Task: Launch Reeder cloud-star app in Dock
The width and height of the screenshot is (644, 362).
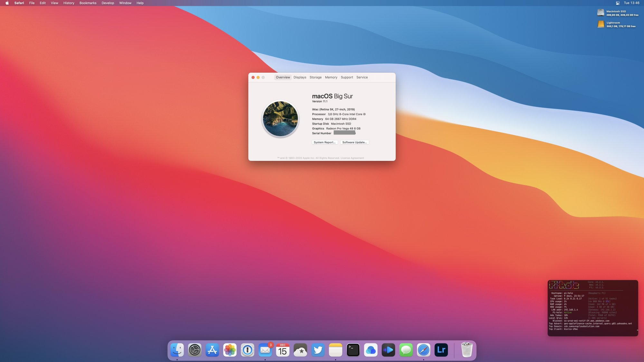Action: (x=300, y=350)
